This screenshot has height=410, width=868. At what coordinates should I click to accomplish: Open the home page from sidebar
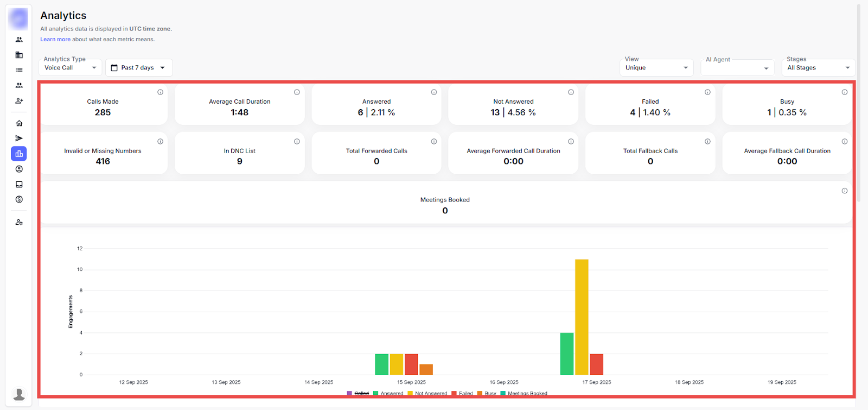tap(19, 123)
